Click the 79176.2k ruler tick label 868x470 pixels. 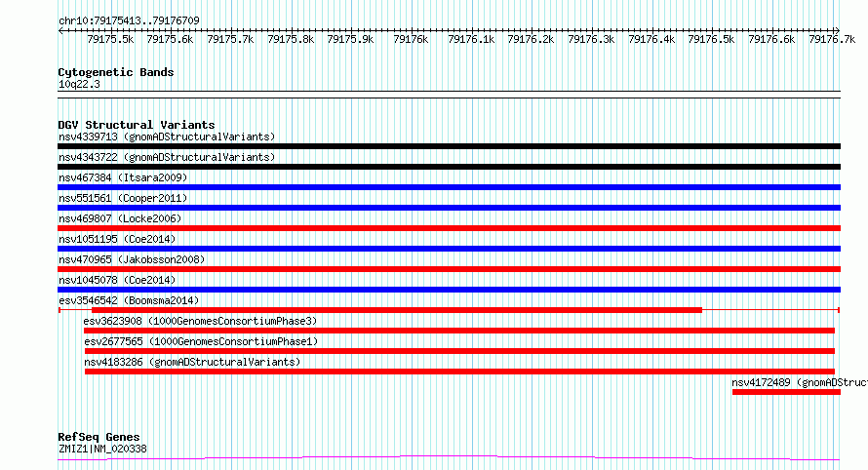pos(531,39)
